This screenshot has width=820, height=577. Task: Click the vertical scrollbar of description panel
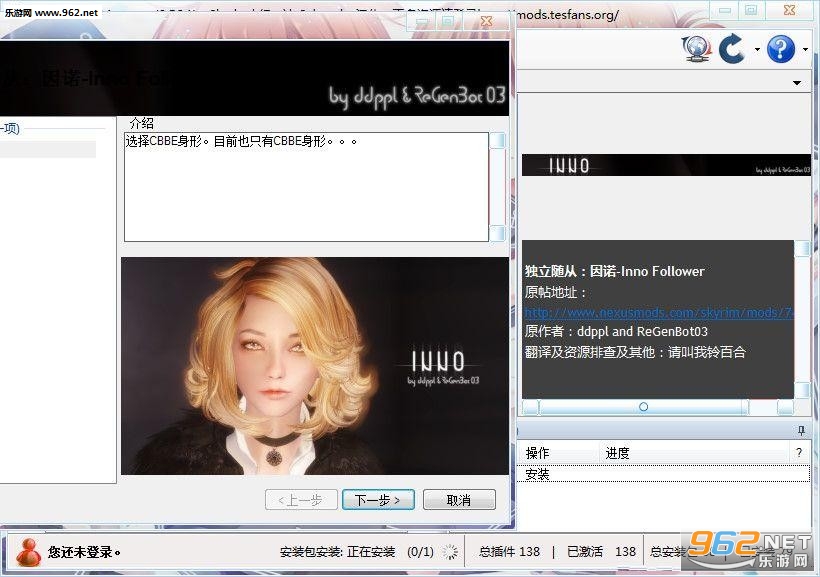tap(802, 320)
